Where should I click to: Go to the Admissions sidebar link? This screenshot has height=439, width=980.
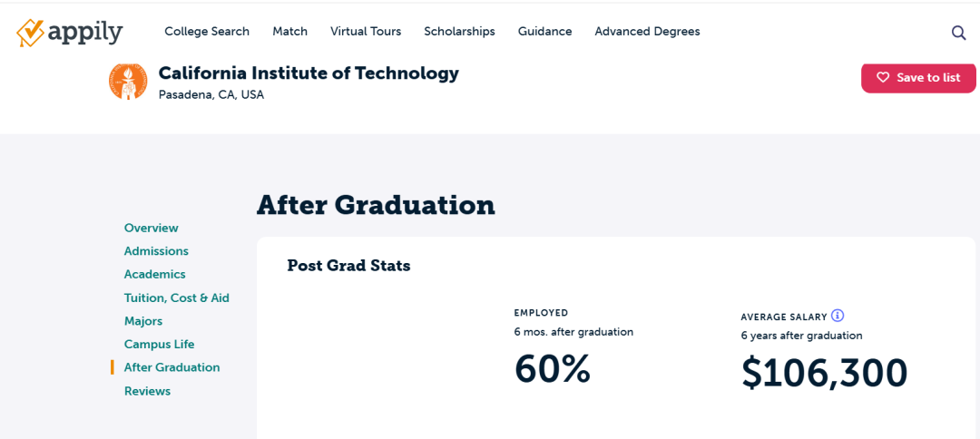(156, 251)
